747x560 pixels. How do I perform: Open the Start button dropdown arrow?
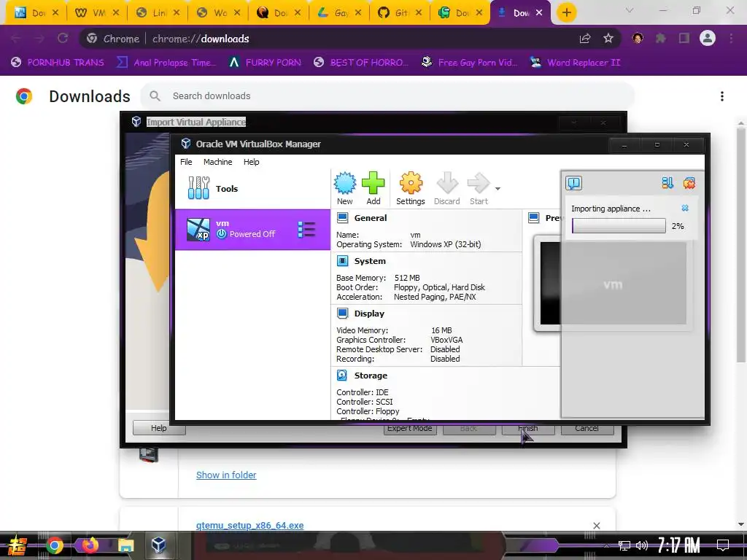coord(498,189)
